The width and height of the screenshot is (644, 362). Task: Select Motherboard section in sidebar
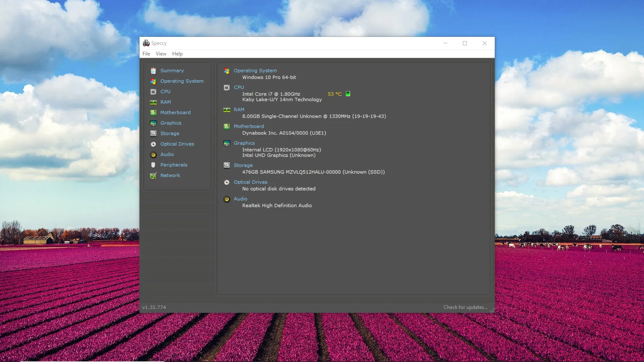point(175,113)
